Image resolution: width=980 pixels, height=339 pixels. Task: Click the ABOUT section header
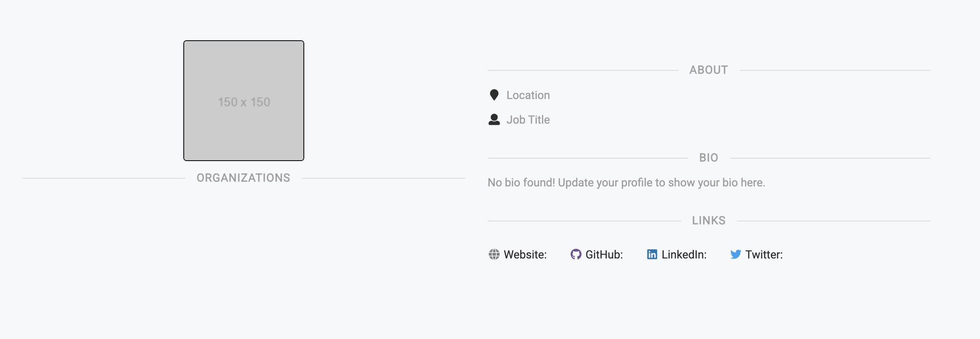tap(708, 69)
